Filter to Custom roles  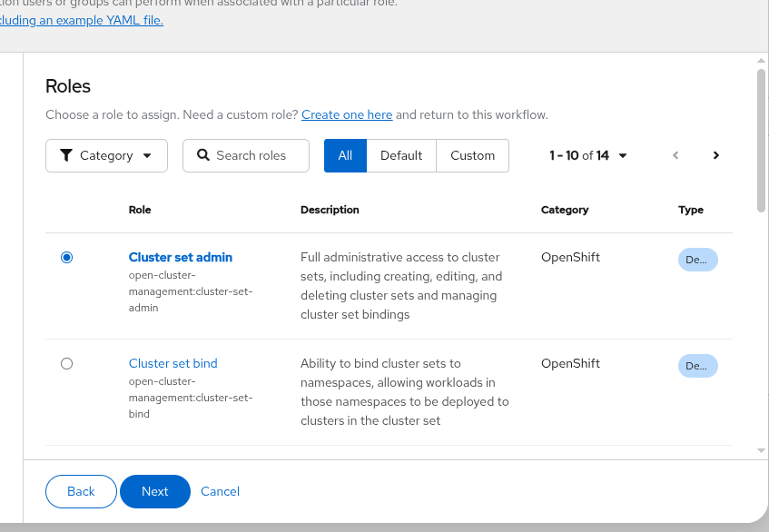click(x=473, y=155)
